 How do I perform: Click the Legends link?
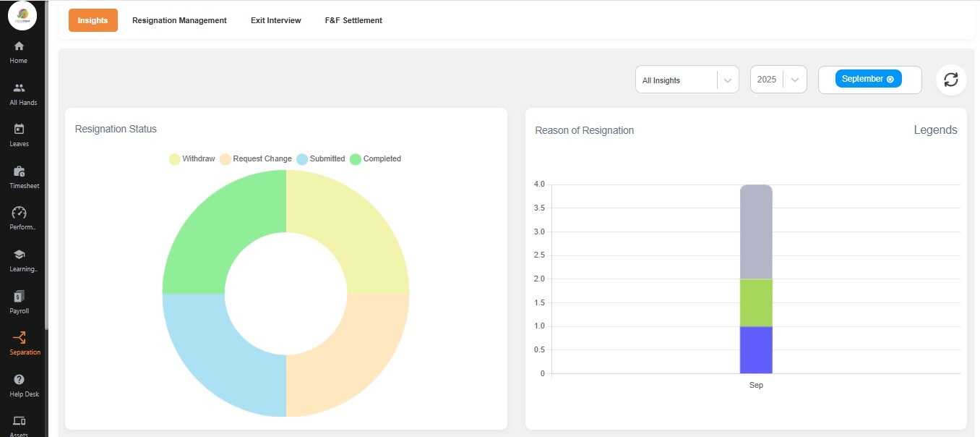point(935,130)
